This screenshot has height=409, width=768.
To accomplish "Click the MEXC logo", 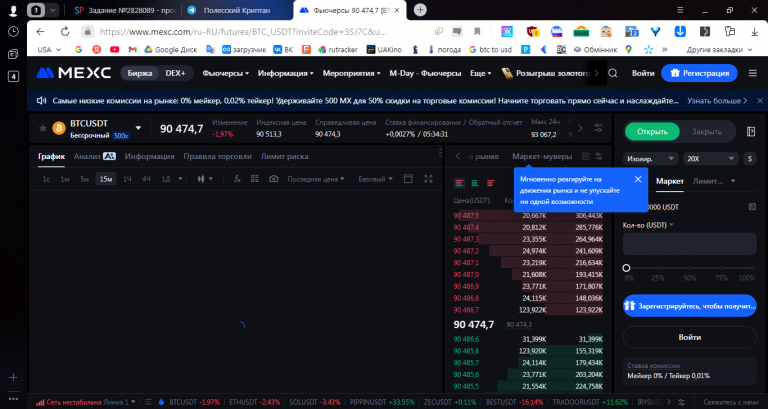I will point(73,73).
